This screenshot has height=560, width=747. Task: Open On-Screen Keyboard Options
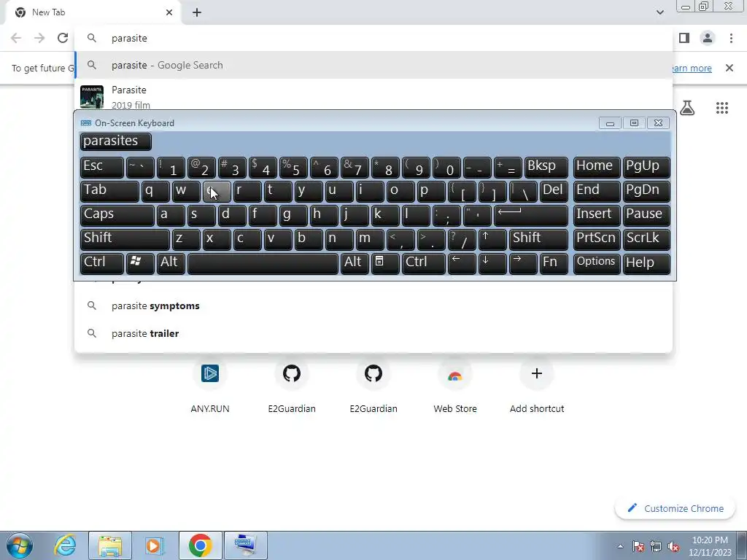click(596, 263)
